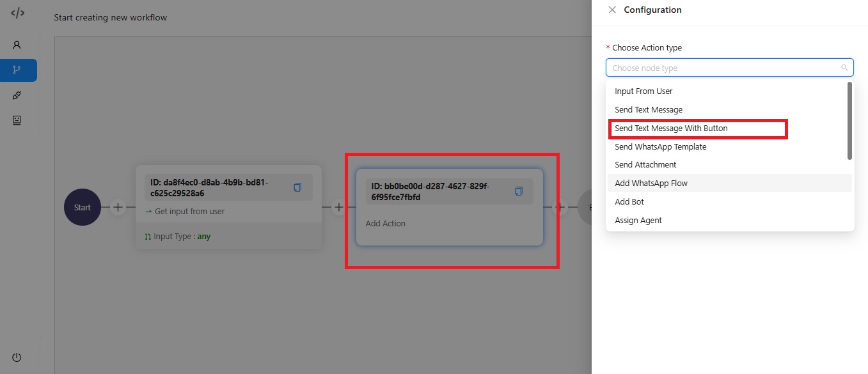The width and height of the screenshot is (868, 374).
Task: Copy the ID of the Get input node
Action: pyautogui.click(x=297, y=187)
